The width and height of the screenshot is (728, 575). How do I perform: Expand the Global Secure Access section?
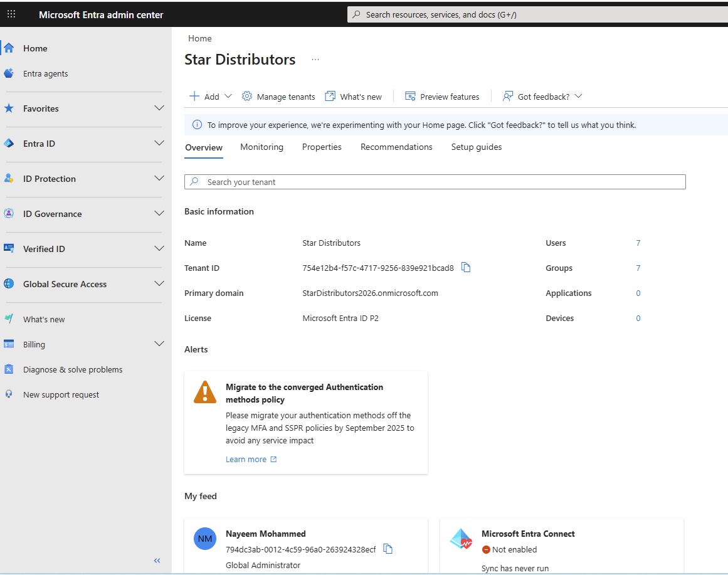click(x=159, y=284)
